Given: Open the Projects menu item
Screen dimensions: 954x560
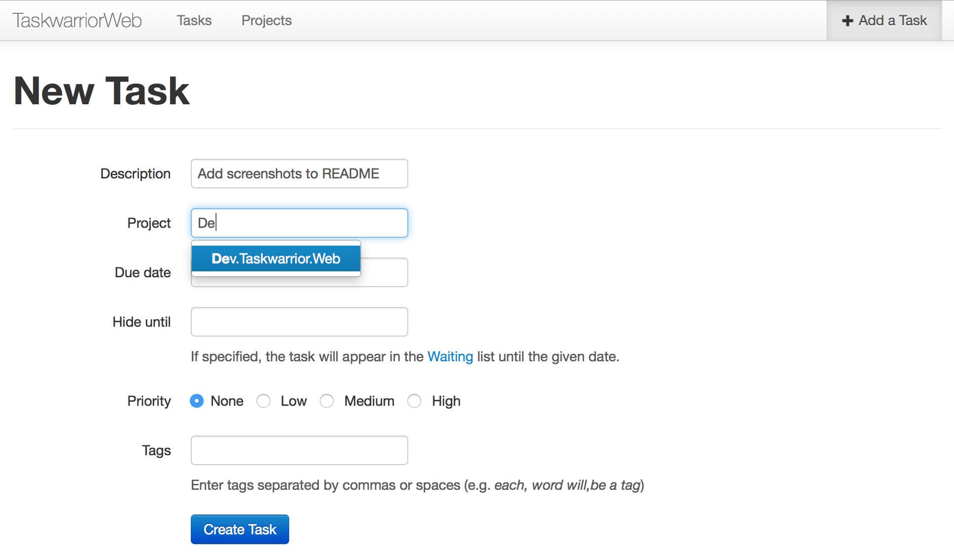Looking at the screenshot, I should coord(266,20).
